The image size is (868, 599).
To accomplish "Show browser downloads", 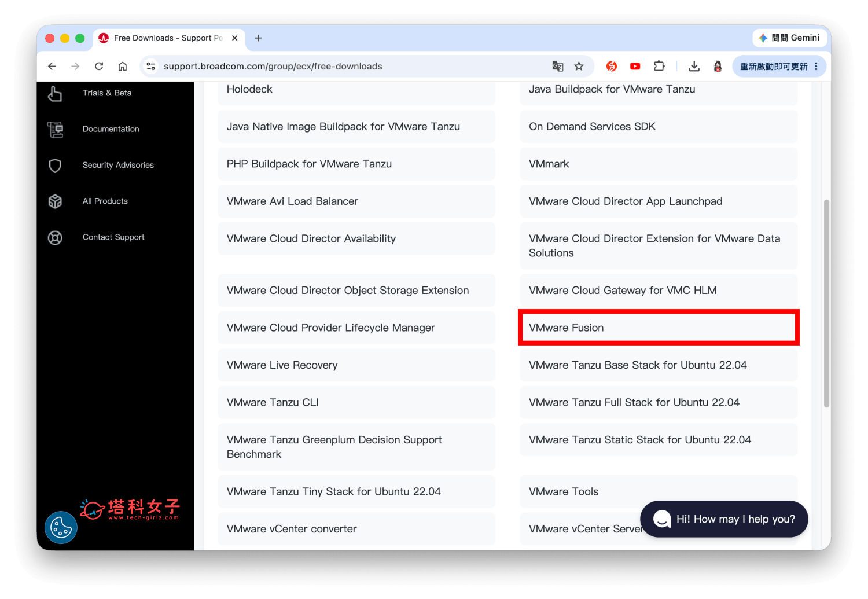I will pos(694,67).
